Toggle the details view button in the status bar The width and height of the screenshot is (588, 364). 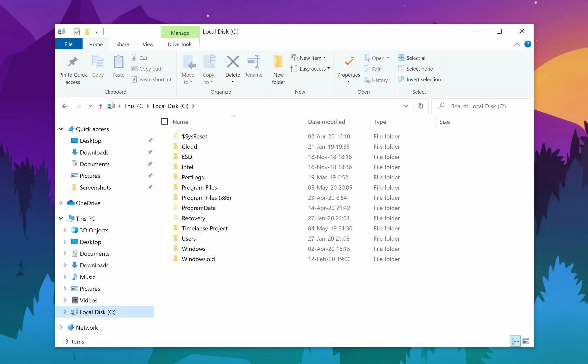coord(515,341)
